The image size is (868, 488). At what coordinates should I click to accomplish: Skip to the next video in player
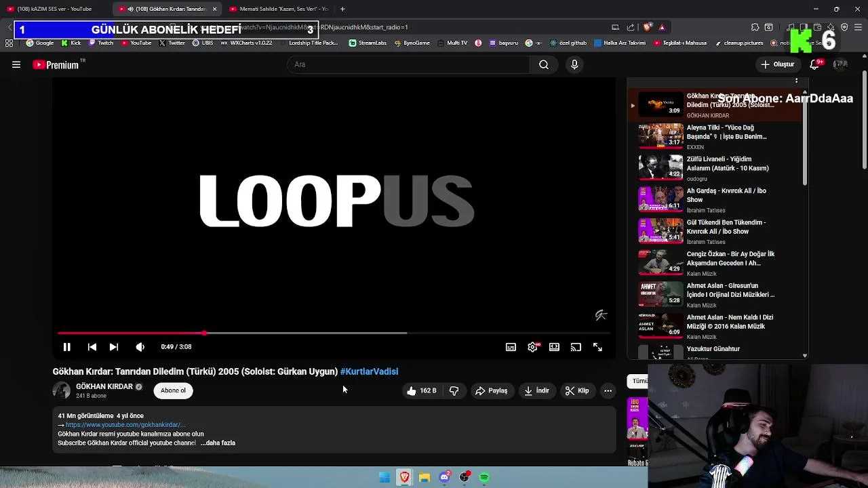click(114, 347)
